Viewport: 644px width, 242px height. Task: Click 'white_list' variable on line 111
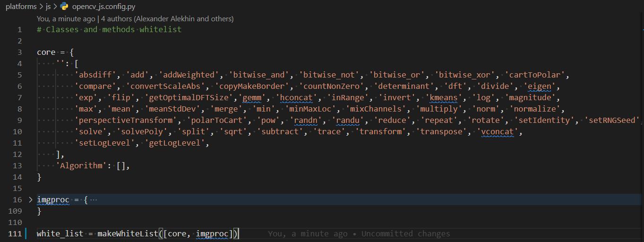[x=60, y=233]
